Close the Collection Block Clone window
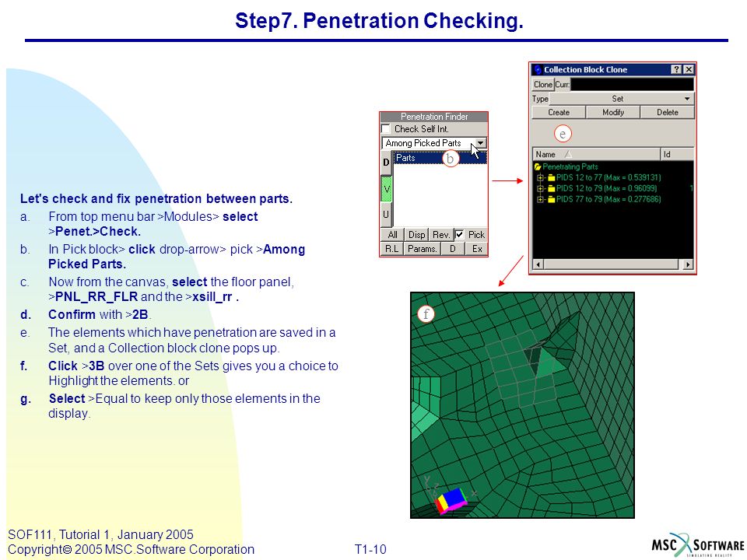747x560 pixels. (x=689, y=69)
